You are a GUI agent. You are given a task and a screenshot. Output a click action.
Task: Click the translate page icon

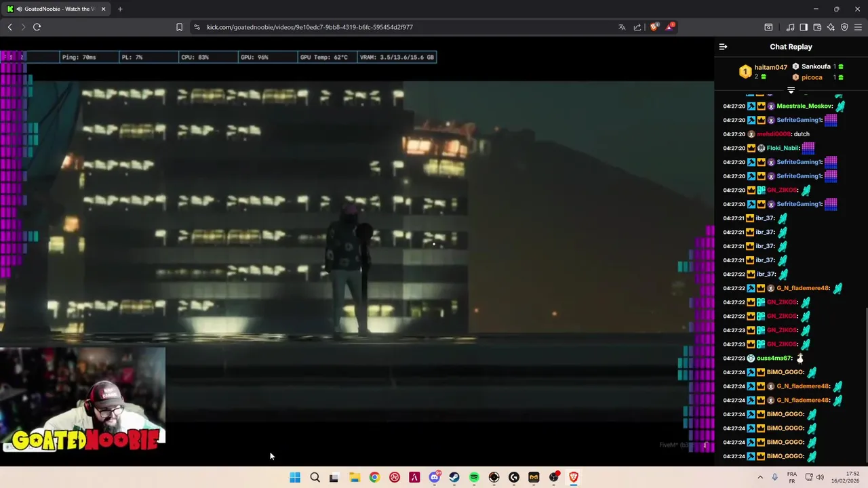coord(622,27)
